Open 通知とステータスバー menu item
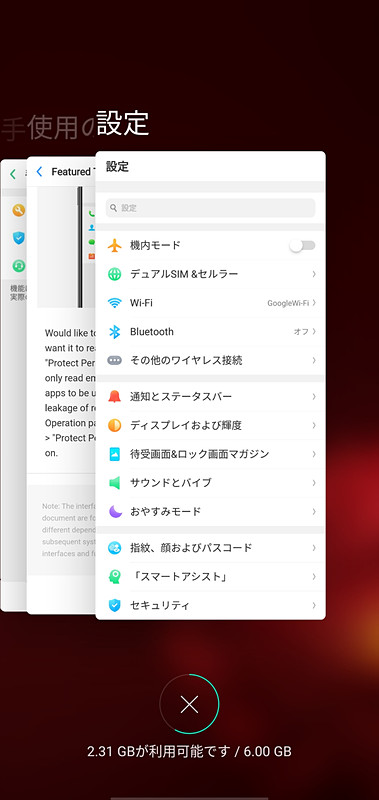This screenshot has width=379, height=800. (x=210, y=397)
